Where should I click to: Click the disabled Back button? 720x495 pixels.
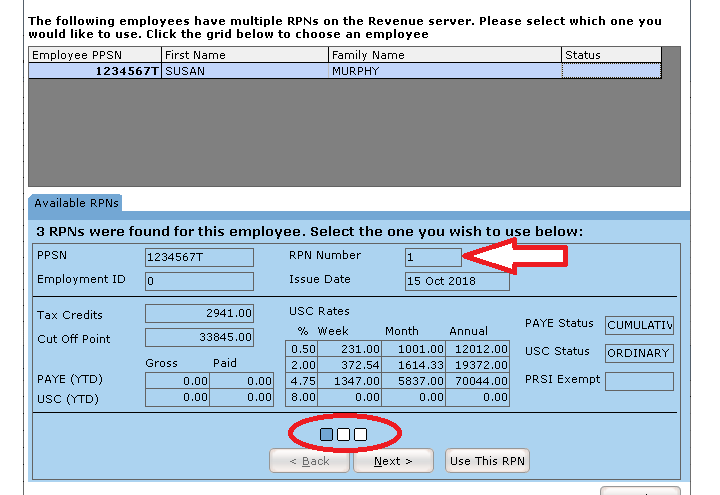[x=309, y=461]
